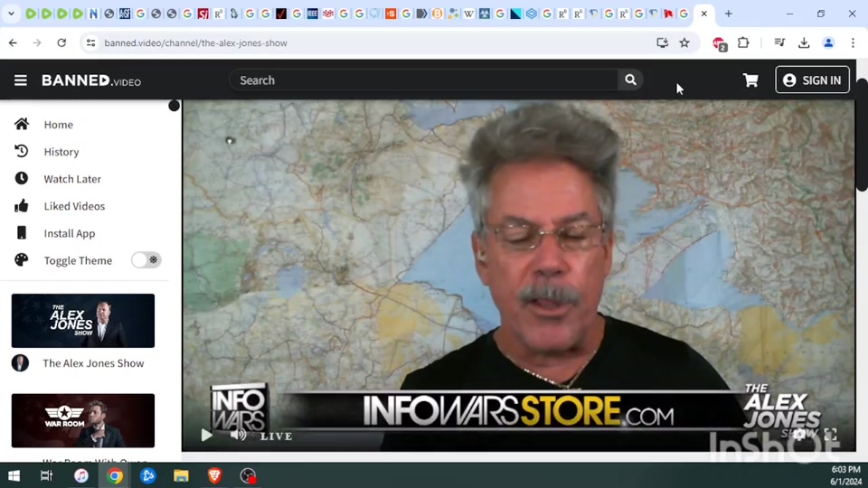The image size is (868, 488).
Task: Open the Chrome extensions puzzle icon
Action: [x=743, y=42]
